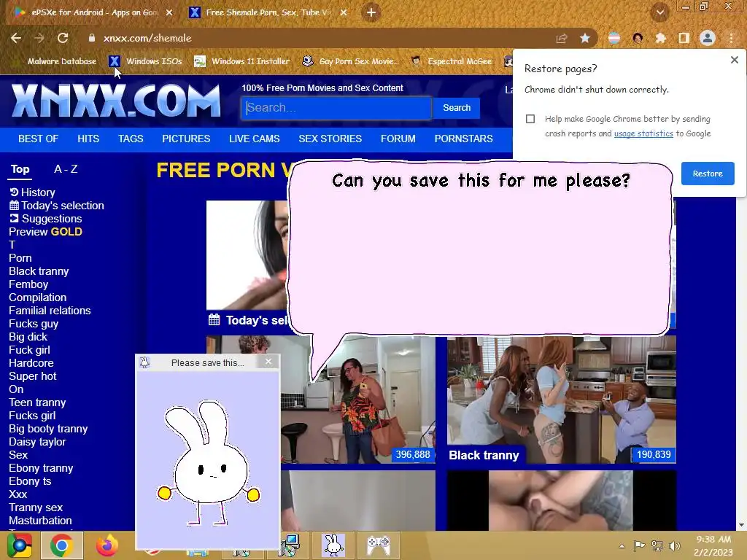Open the PICTURES menu item
This screenshot has width=747, height=560.
point(186,139)
